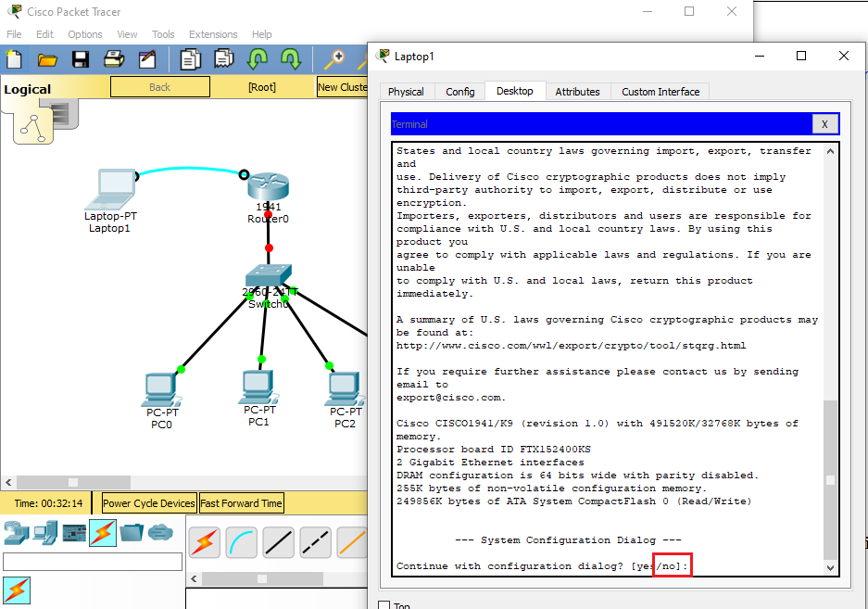Switch to the Config tab
The width and height of the screenshot is (868, 609).
click(x=459, y=92)
